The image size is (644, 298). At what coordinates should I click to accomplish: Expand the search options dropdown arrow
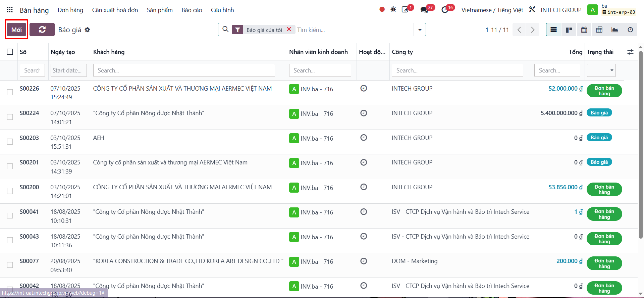click(420, 30)
